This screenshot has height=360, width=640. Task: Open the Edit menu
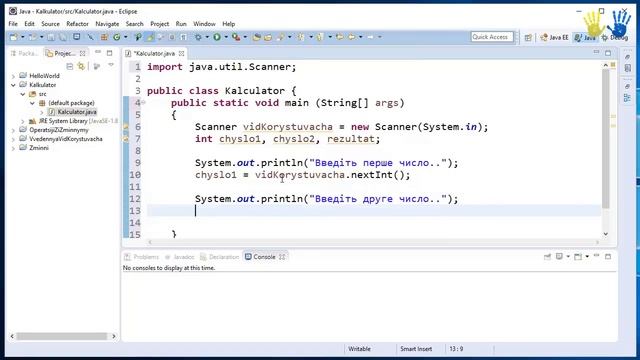point(29,24)
